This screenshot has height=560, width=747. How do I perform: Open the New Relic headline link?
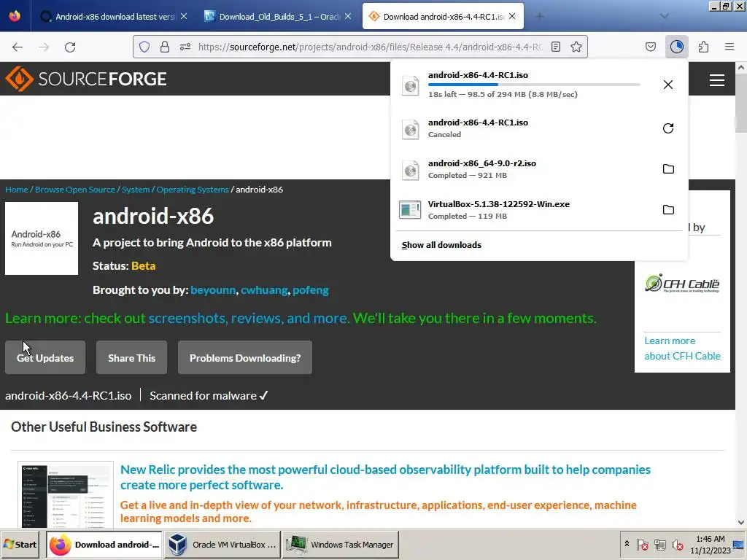[x=385, y=477]
